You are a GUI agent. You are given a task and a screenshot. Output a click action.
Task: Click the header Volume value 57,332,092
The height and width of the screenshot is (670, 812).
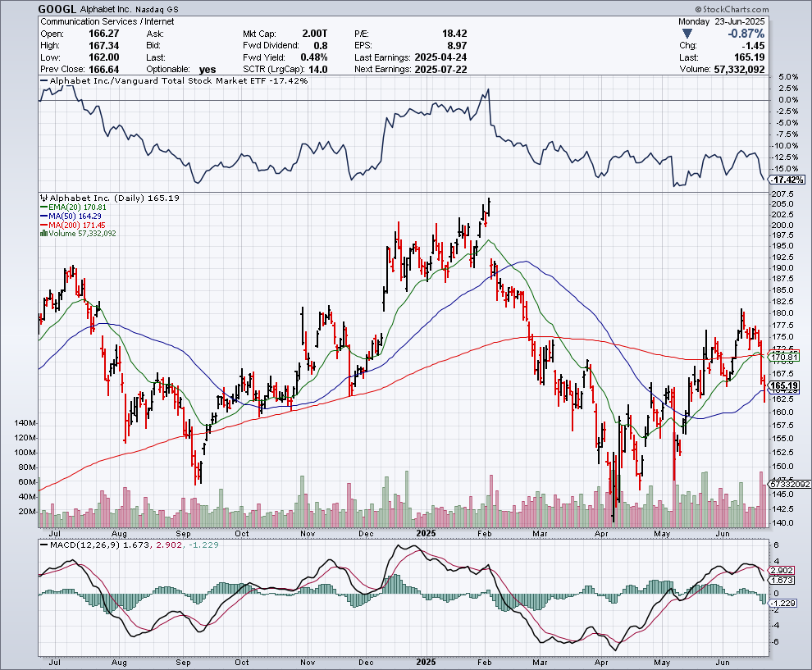click(x=739, y=70)
